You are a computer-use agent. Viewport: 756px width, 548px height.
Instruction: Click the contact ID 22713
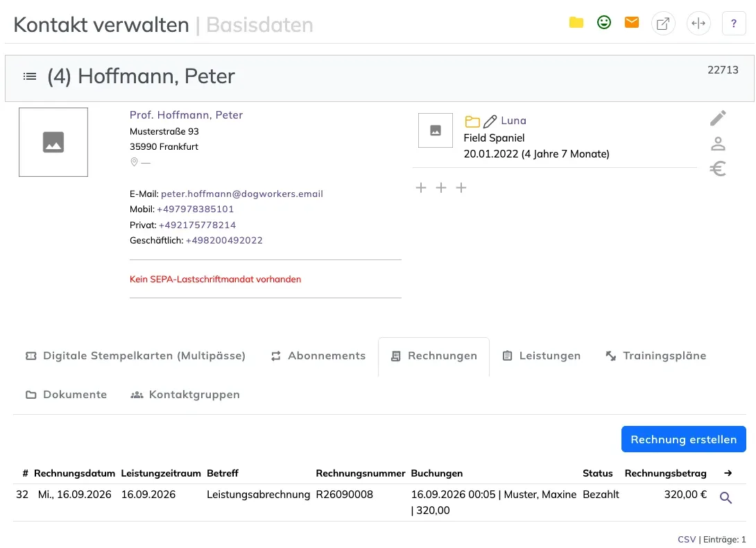pyautogui.click(x=723, y=70)
